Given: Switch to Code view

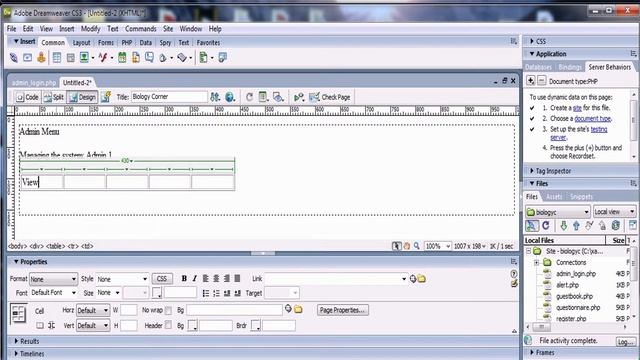Looking at the screenshot, I should coord(27,97).
